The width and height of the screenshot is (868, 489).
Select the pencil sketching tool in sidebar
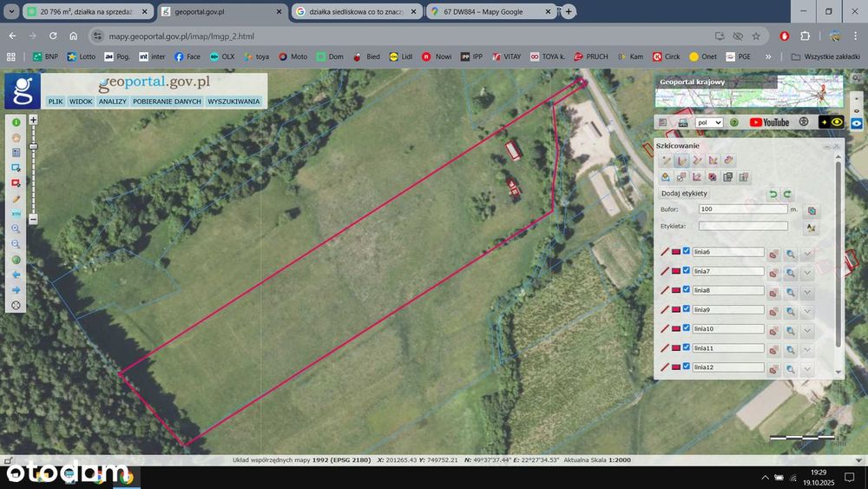[x=16, y=199]
